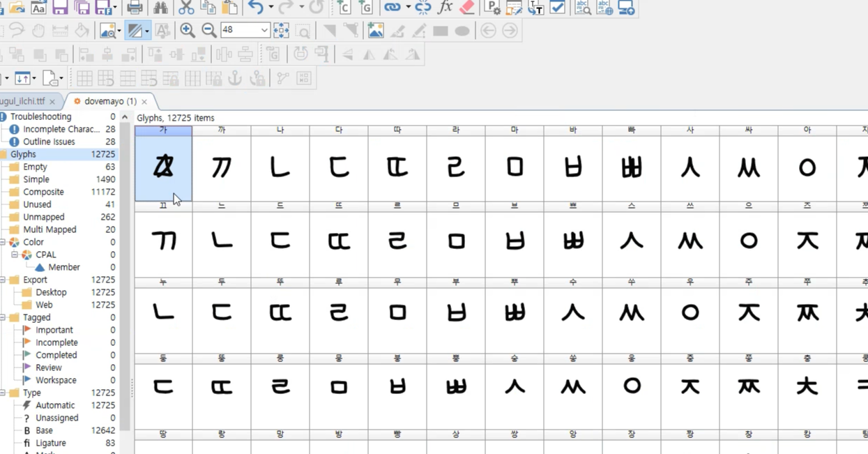This screenshot has height=454, width=868.
Task: Click the Save floppy disk icon
Action: 61,8
